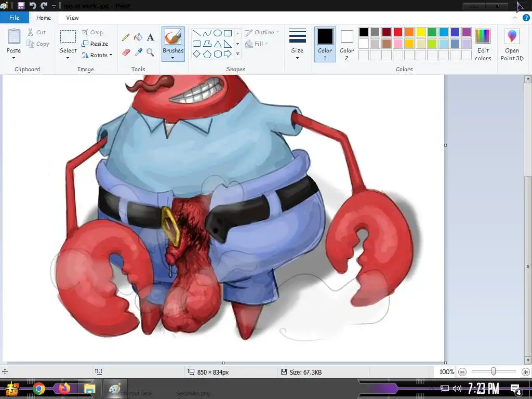Viewport: 532px width, 399px height.
Task: Customize Quick Access Toolbar dropdown
Action: pyautogui.click(x=54, y=6)
